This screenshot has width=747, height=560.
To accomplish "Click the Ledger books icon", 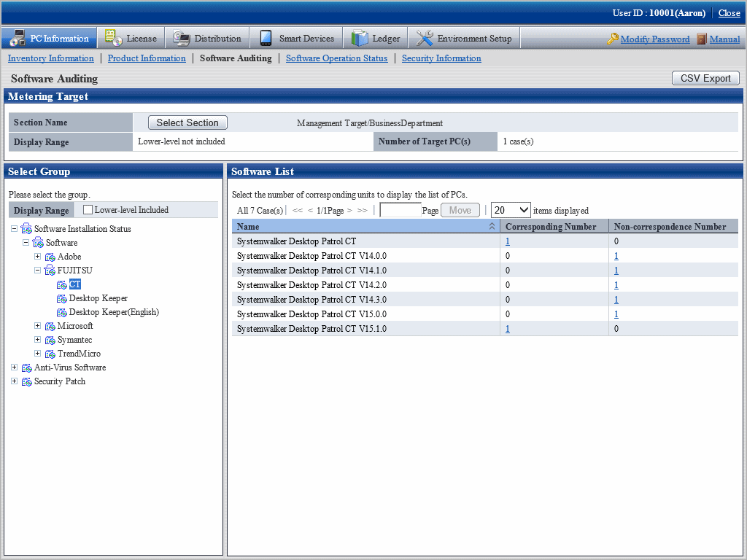I will pos(360,38).
